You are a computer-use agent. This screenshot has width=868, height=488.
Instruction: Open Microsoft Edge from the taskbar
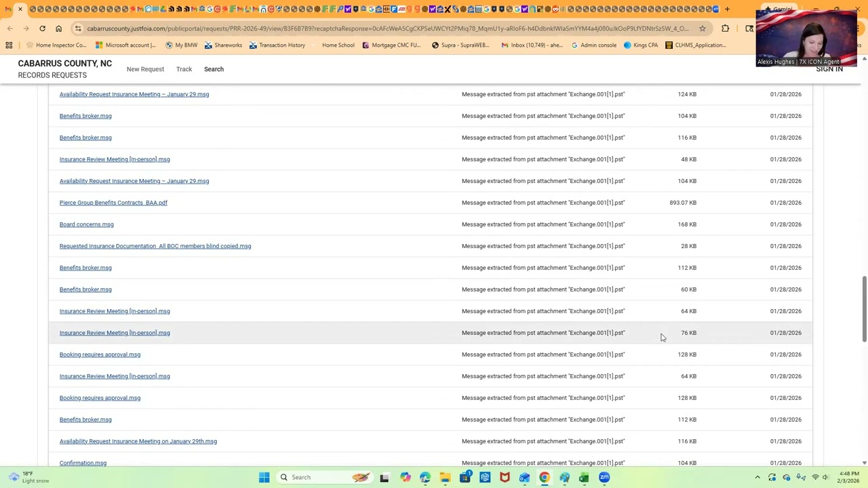coord(425,477)
